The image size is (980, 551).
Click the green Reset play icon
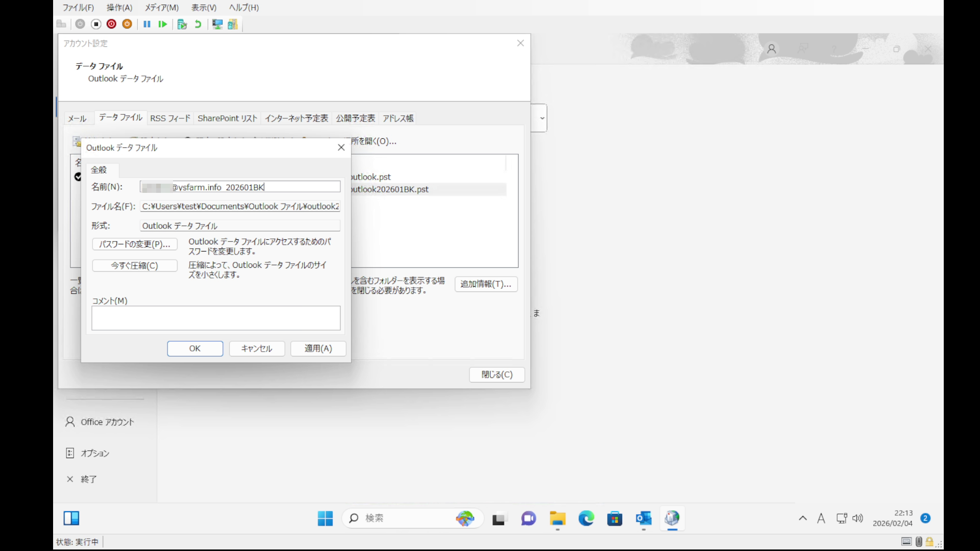tap(162, 24)
